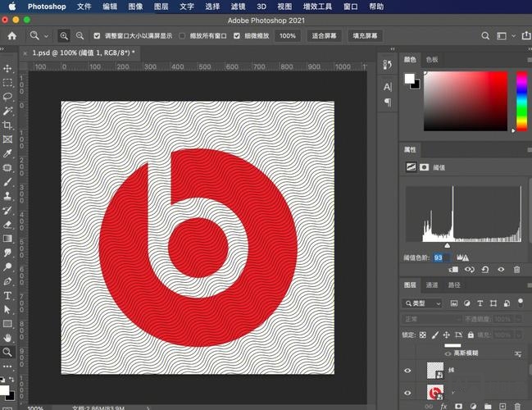Select the Move tool
Viewport: 532px width, 410px height.
8,69
